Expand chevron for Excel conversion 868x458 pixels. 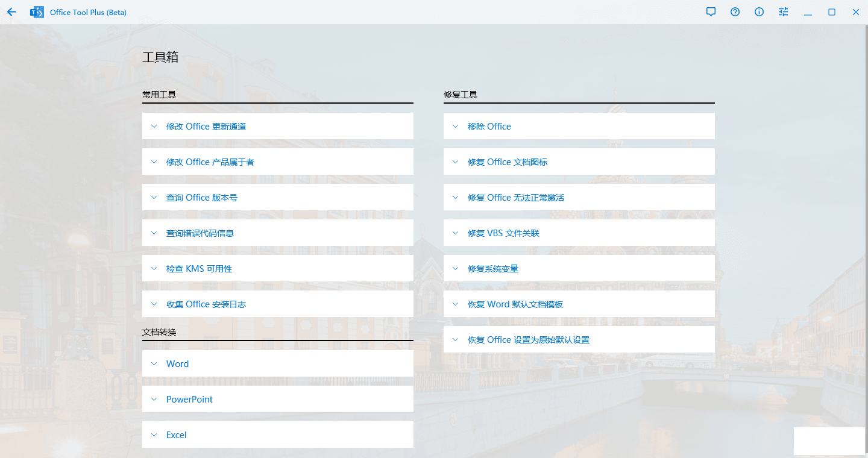pos(154,435)
